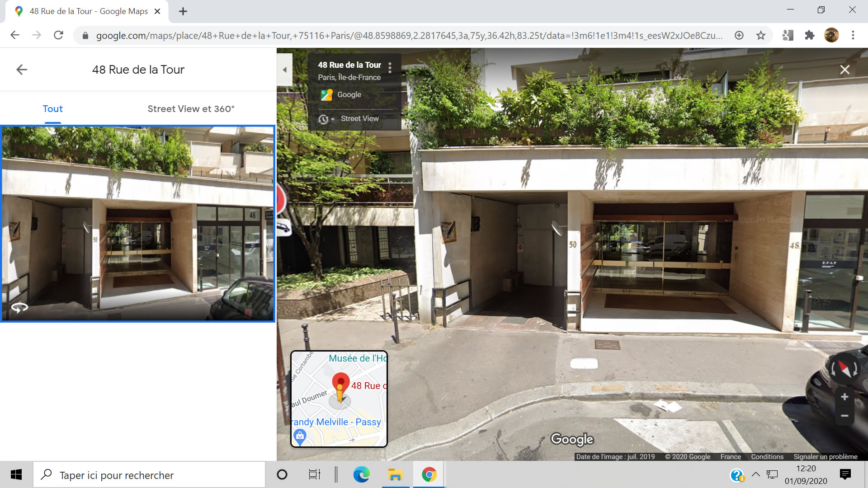The width and height of the screenshot is (868, 488).
Task: Close the Street View with X
Action: pos(844,70)
